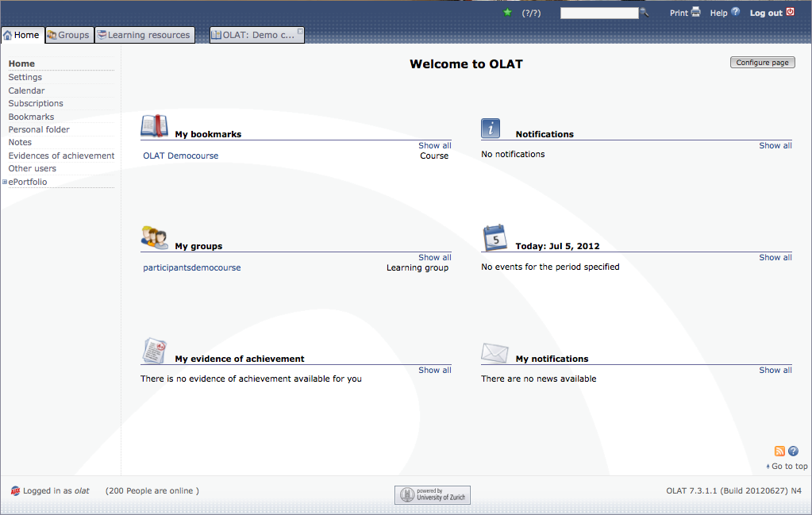
Task: Open Calendar in the left menu
Action: [x=26, y=90]
